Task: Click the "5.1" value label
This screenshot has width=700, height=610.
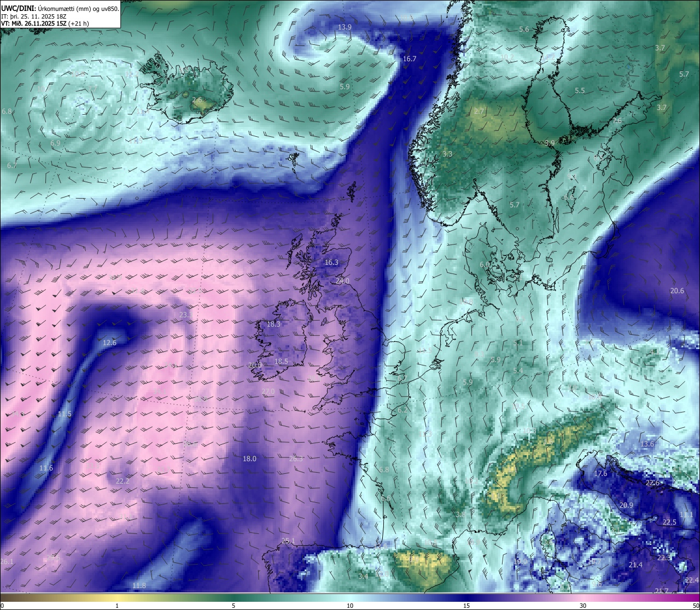Action: pos(518,343)
